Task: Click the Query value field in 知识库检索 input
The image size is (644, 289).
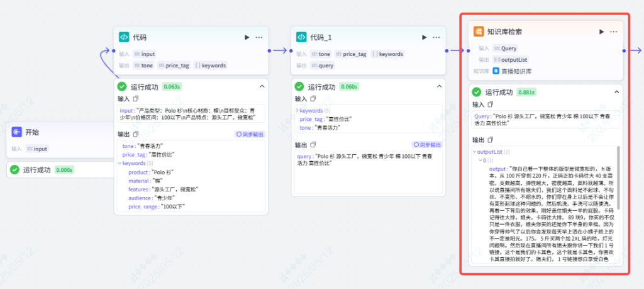Action: click(x=545, y=119)
